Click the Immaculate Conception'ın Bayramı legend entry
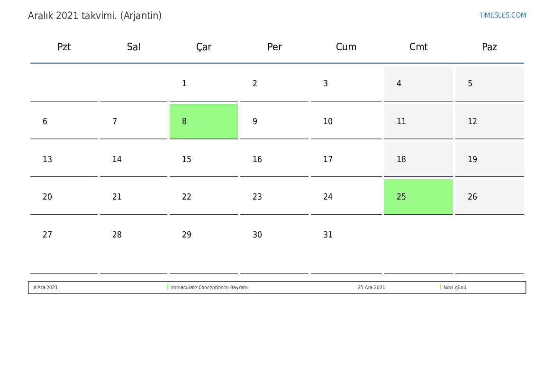The width and height of the screenshot is (554, 392). pos(209,287)
